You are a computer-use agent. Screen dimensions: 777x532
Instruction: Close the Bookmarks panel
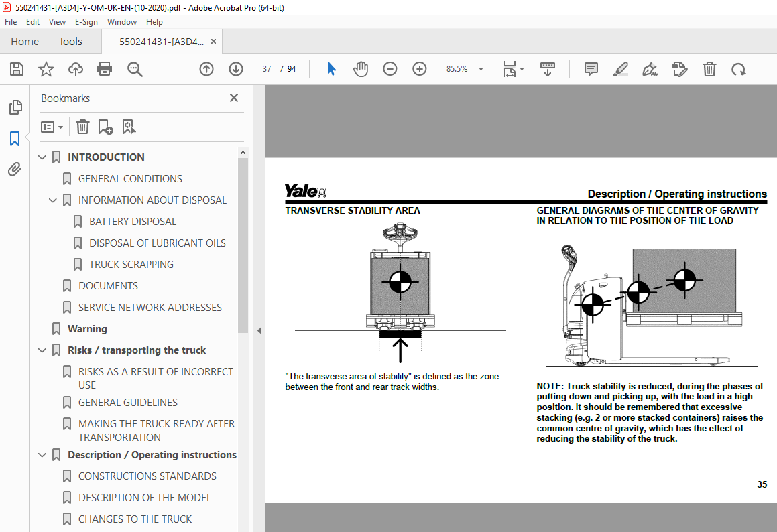[x=234, y=98]
